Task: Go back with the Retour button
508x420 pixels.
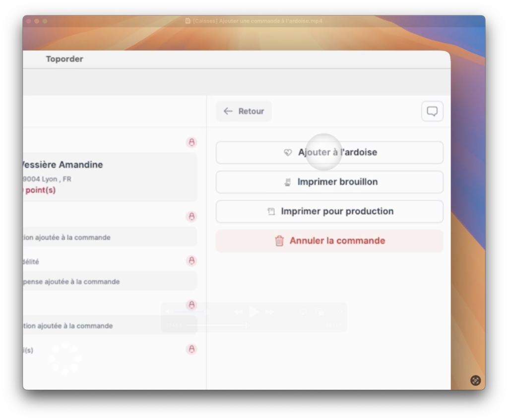Action: coord(244,111)
